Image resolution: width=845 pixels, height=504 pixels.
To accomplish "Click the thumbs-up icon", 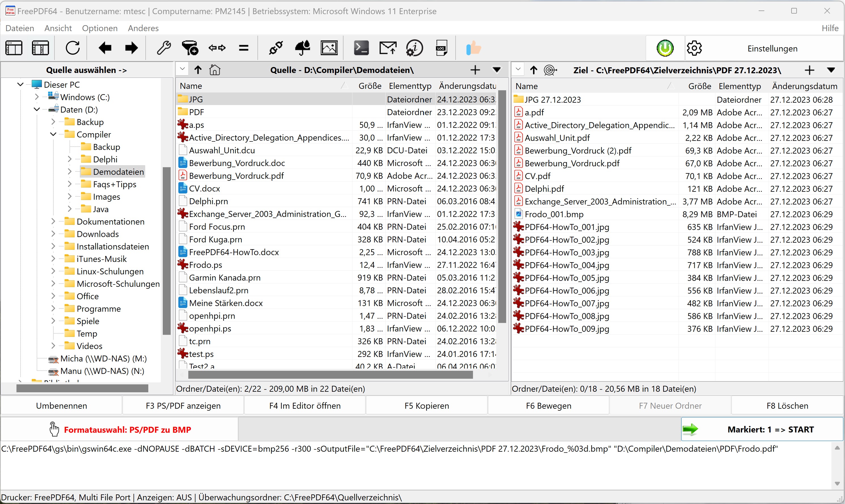I will click(473, 48).
